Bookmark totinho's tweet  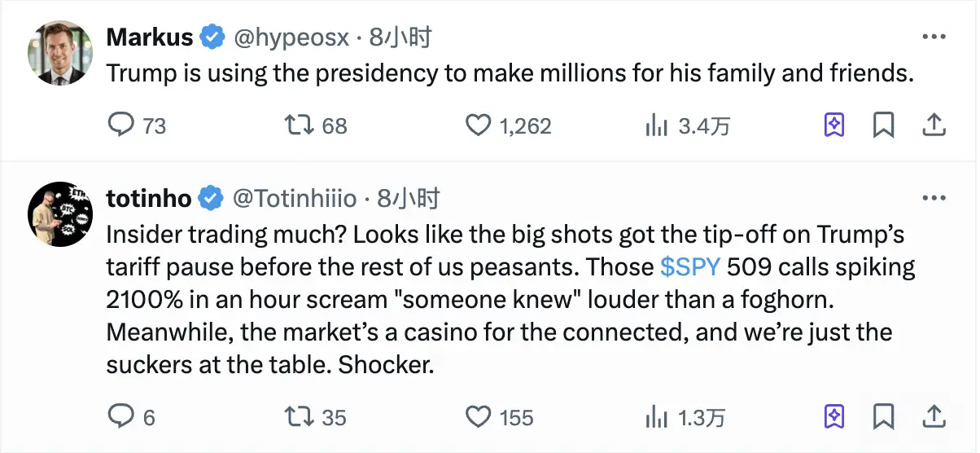[884, 417]
